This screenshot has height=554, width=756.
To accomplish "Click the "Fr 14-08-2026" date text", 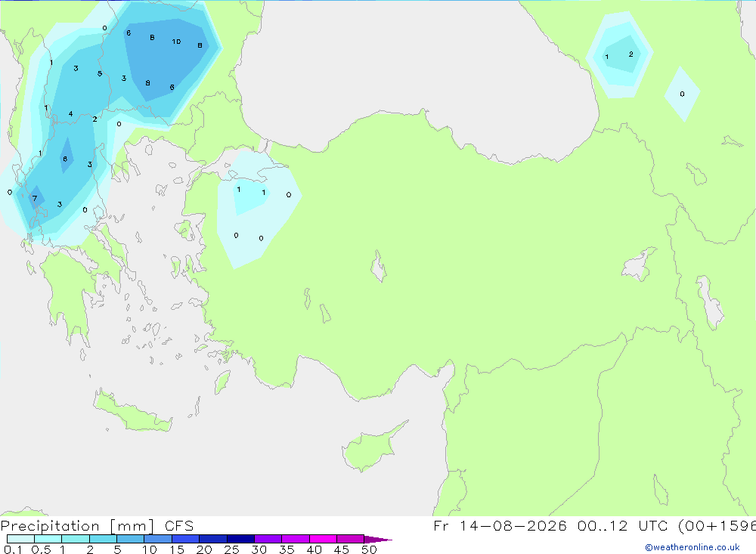I will [x=500, y=525].
